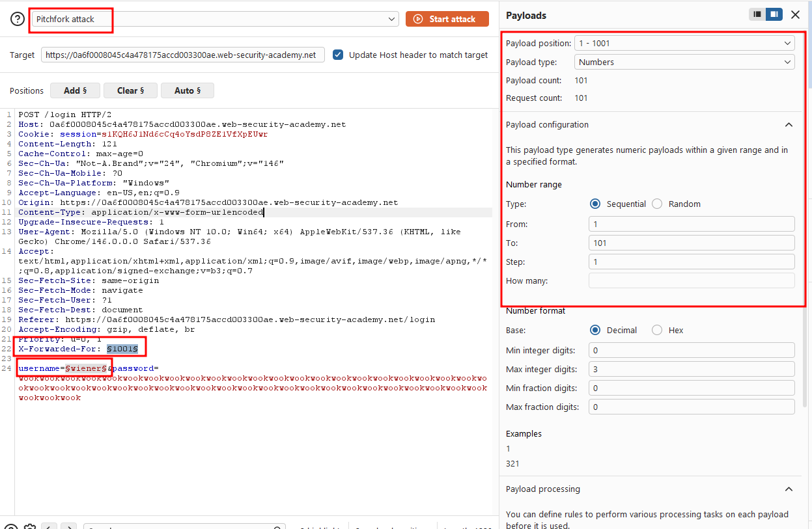Click the §wiener§ username payload marker
The image size is (812, 529).
pyautogui.click(x=85, y=369)
